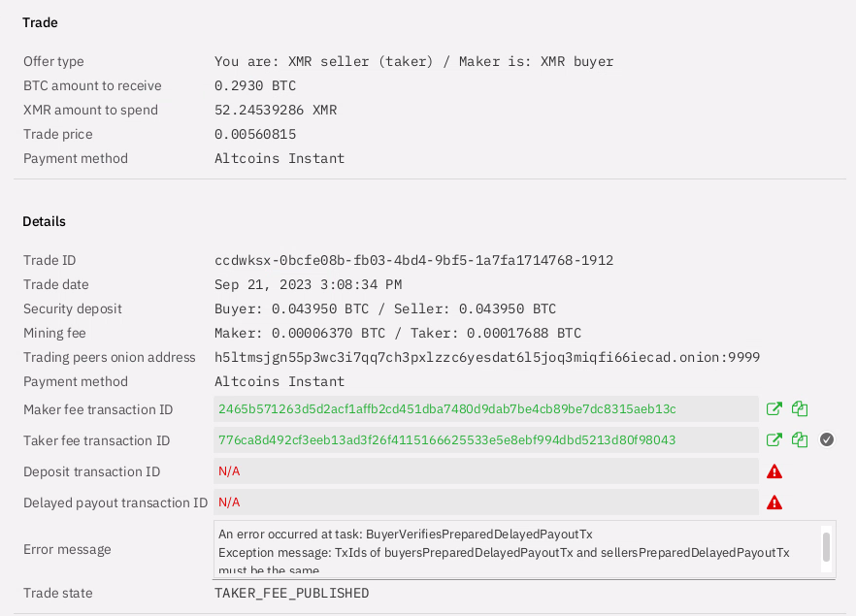Copy the taker fee transaction ID

click(x=799, y=439)
